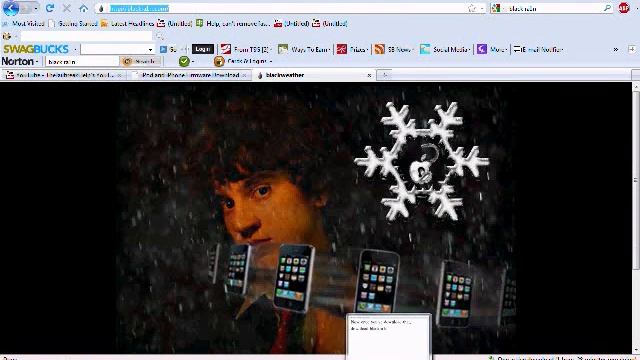Open the From TSG toolbar menu

246,49
